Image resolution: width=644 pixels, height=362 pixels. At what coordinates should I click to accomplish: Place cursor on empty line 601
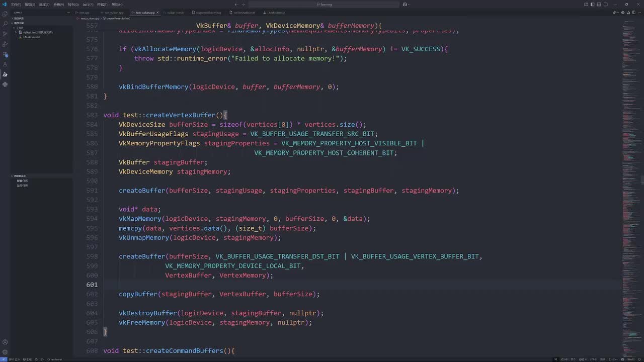(362, 285)
